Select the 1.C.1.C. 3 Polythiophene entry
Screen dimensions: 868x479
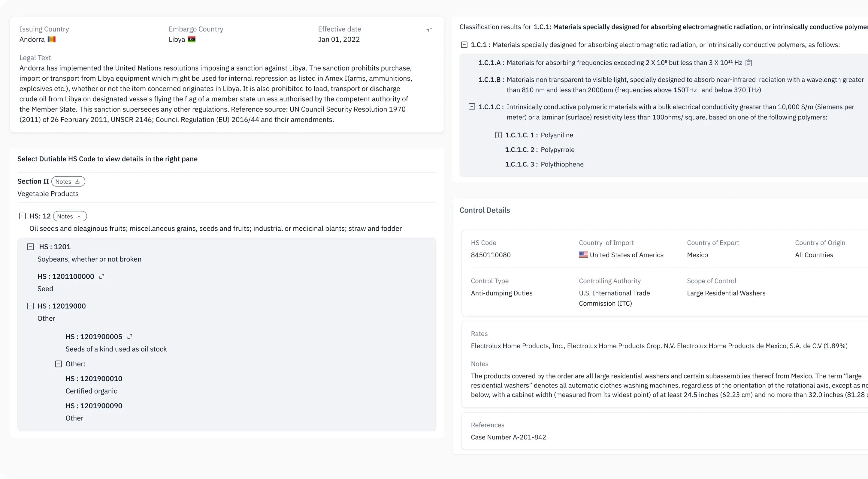tap(544, 164)
